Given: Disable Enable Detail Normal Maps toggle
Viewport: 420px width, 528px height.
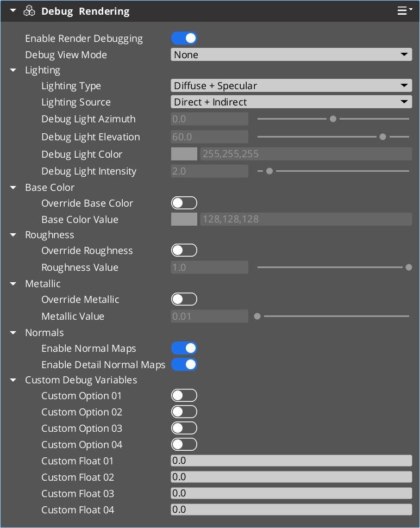Looking at the screenshot, I should coord(184,365).
